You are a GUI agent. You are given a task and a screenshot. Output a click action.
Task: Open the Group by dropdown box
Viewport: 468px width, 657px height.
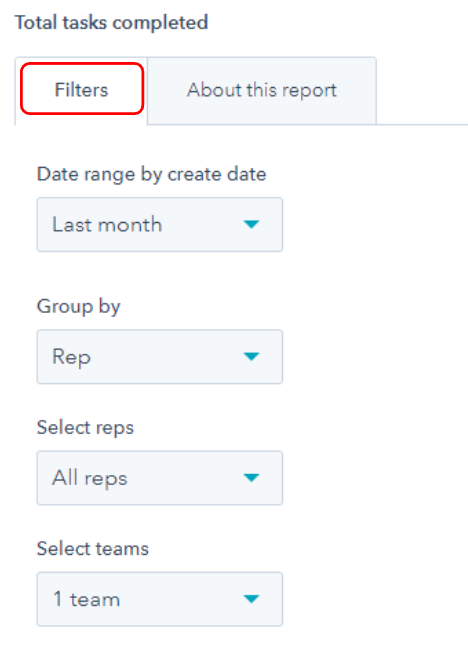tap(160, 357)
